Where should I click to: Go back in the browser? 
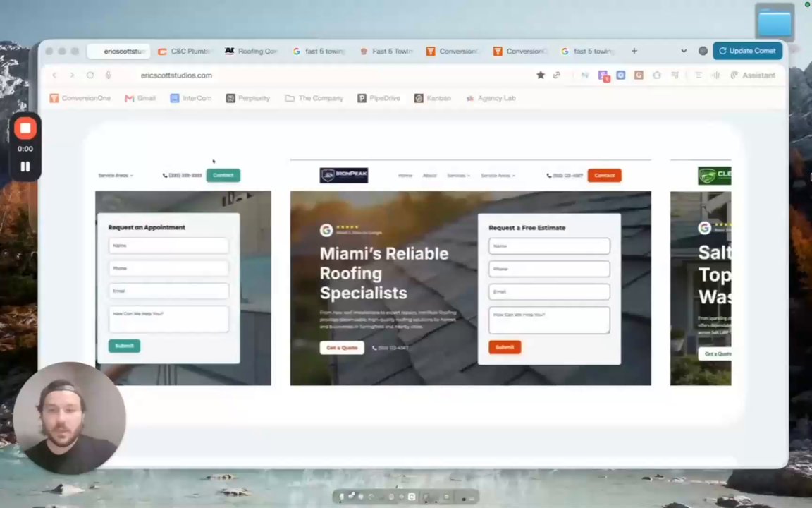[x=54, y=75]
